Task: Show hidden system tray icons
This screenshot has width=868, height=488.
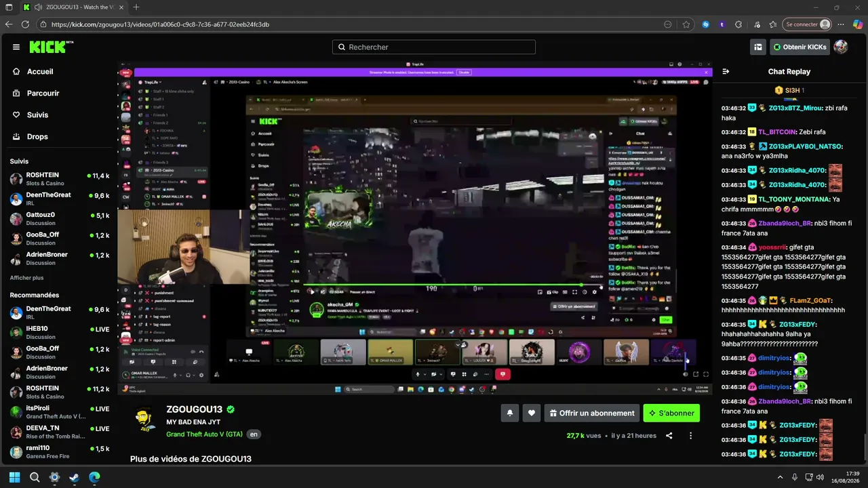Action: 780,477
